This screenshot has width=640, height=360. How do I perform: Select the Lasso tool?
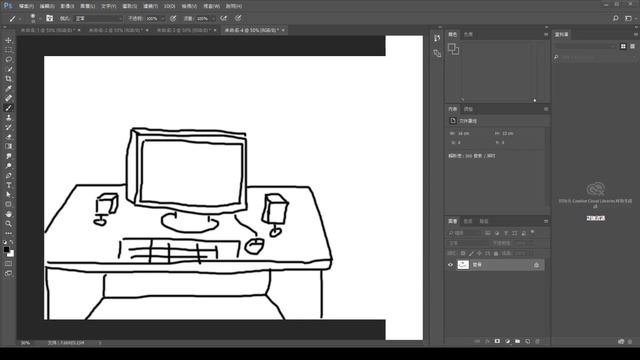(9, 60)
